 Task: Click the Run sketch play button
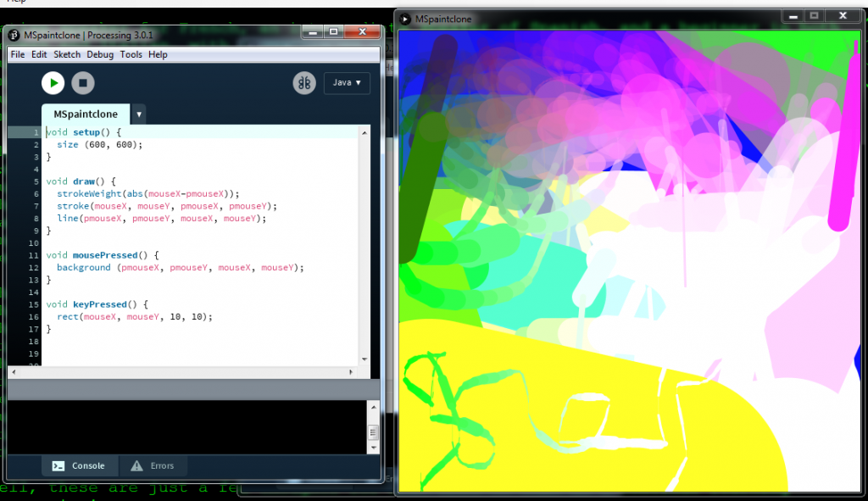53,83
